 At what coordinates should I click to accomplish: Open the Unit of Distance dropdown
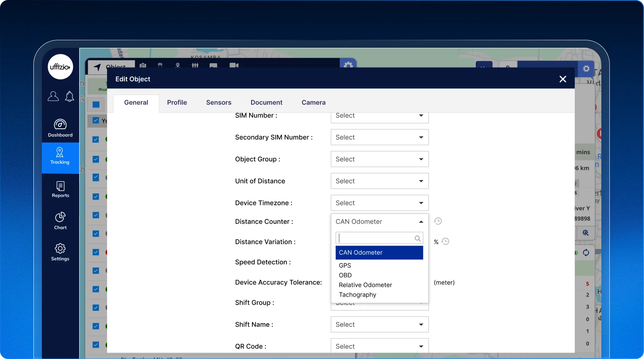pos(380,181)
